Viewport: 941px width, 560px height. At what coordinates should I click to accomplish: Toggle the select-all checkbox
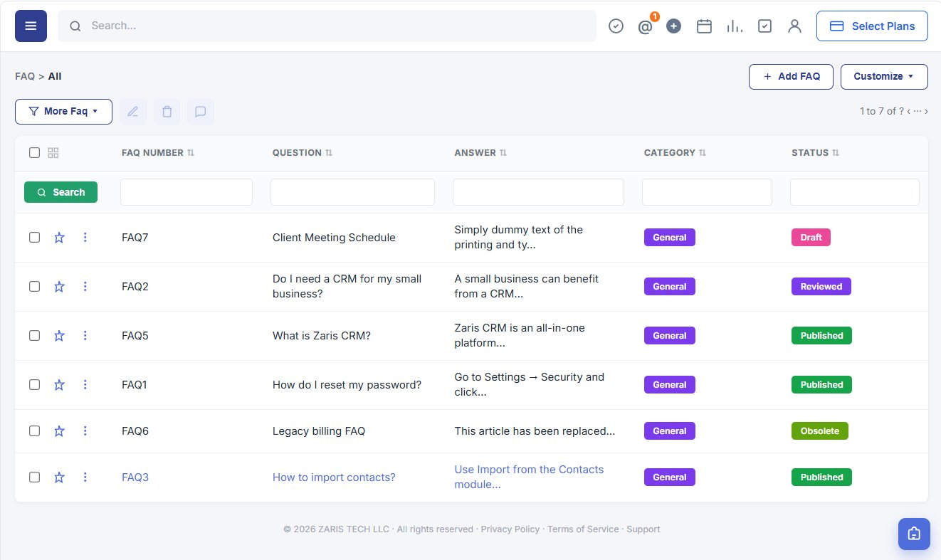(34, 152)
